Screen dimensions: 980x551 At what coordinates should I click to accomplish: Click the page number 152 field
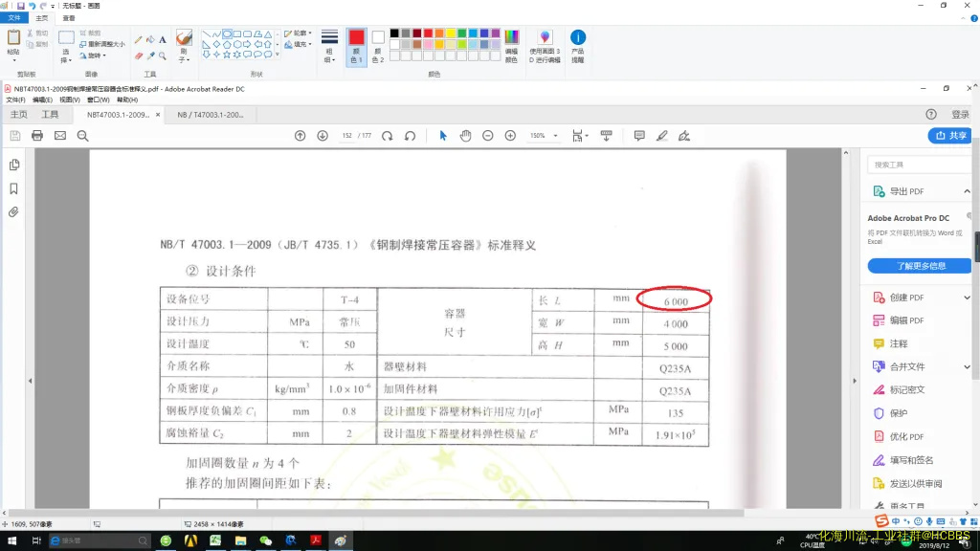pos(346,136)
